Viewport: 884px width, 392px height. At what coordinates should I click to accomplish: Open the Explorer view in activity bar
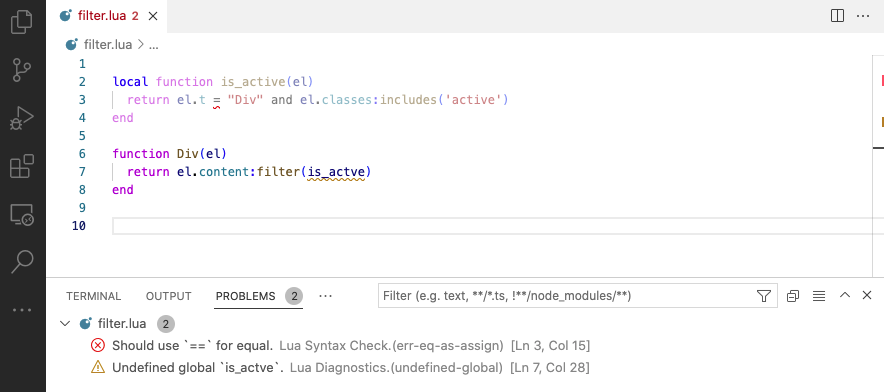click(22, 22)
